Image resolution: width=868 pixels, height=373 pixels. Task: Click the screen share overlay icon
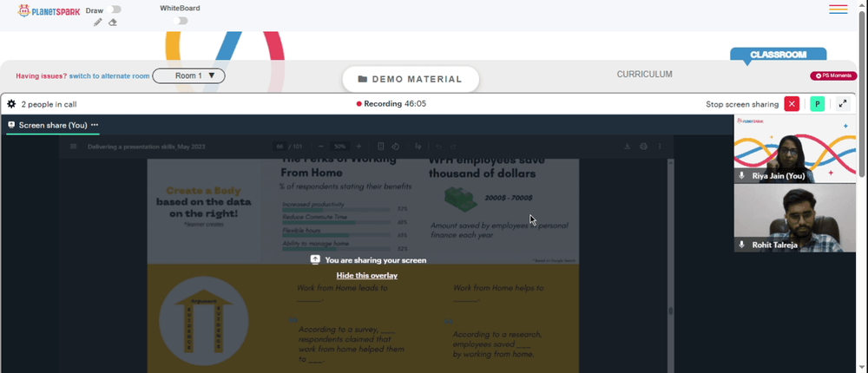pos(315,259)
